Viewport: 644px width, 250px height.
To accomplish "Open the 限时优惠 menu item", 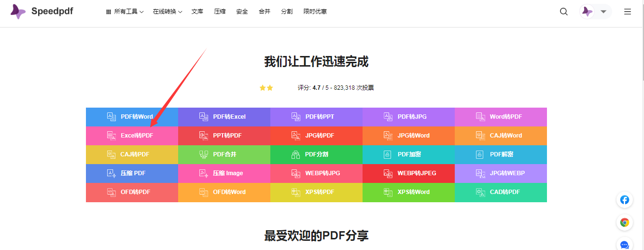I will [x=315, y=12].
